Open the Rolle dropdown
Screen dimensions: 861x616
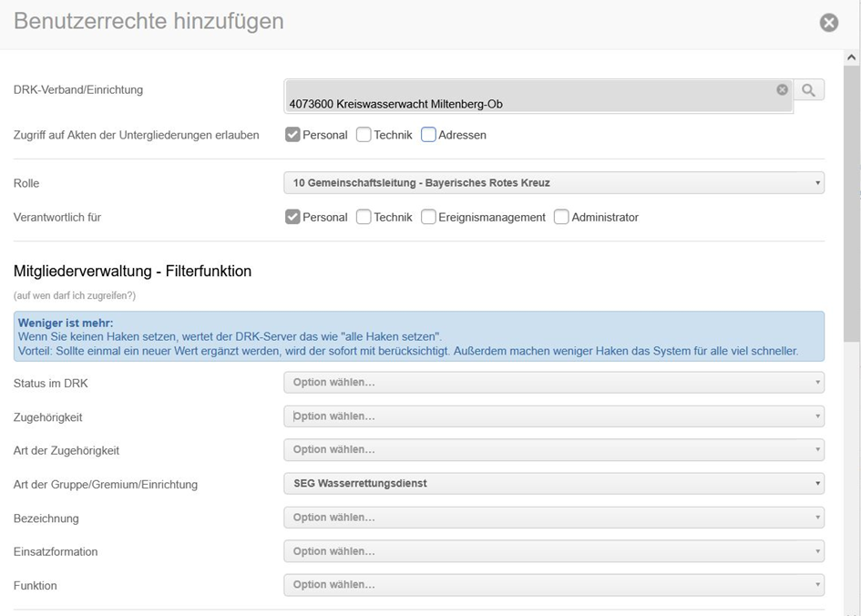(x=553, y=183)
